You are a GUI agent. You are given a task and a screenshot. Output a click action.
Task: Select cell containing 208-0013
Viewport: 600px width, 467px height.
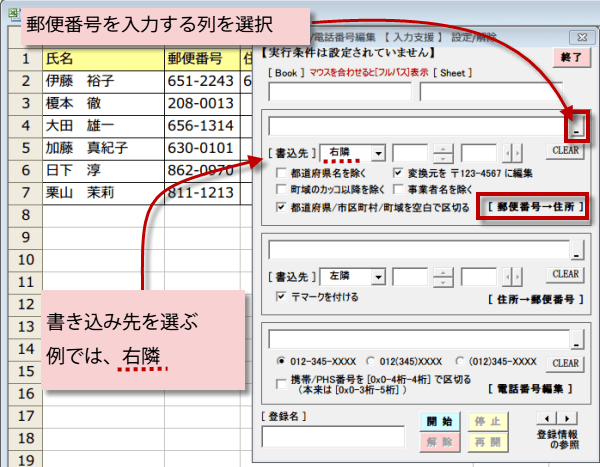click(202, 104)
